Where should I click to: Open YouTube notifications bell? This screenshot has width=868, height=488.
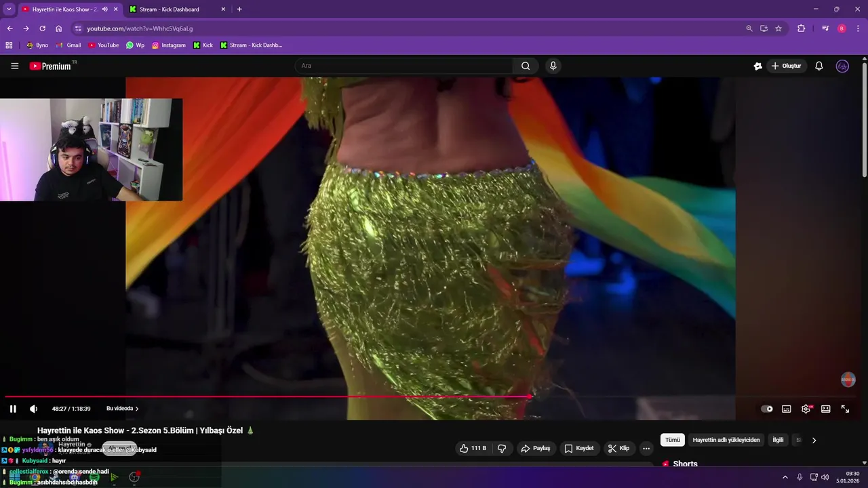pyautogui.click(x=819, y=66)
